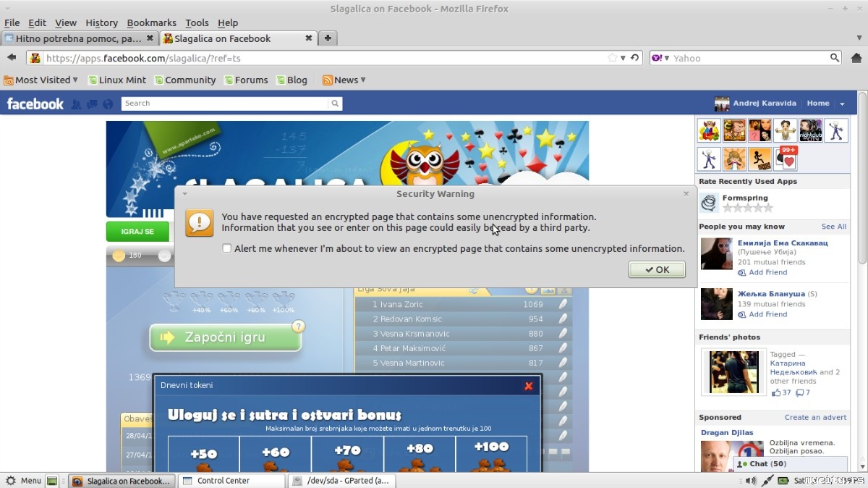Collapse the Security Warning dialog menu arrow
Viewport: 868px width, 488px height.
184,194
